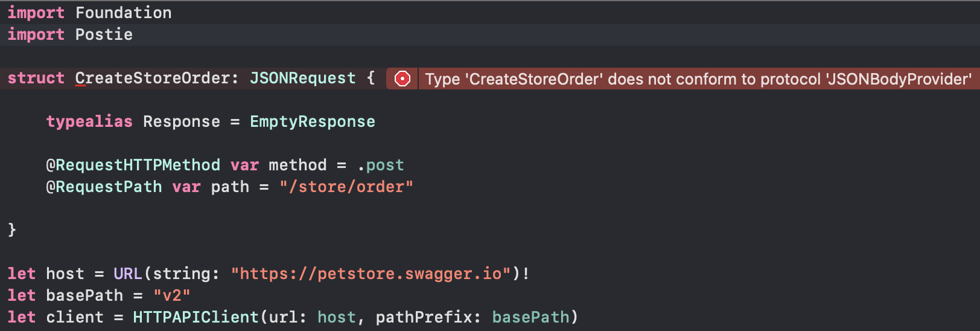Click the typealias keyword
Image resolution: width=980 pixels, height=331 pixels.
89,121
